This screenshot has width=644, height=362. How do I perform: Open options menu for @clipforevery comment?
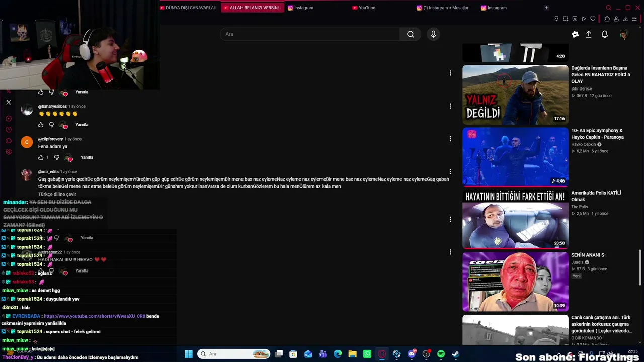[x=450, y=139]
